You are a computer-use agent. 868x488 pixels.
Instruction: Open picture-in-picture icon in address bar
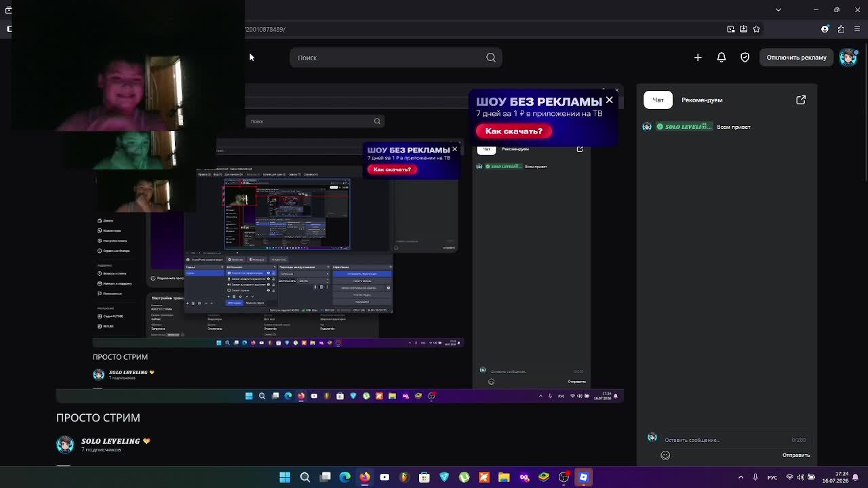(731, 29)
